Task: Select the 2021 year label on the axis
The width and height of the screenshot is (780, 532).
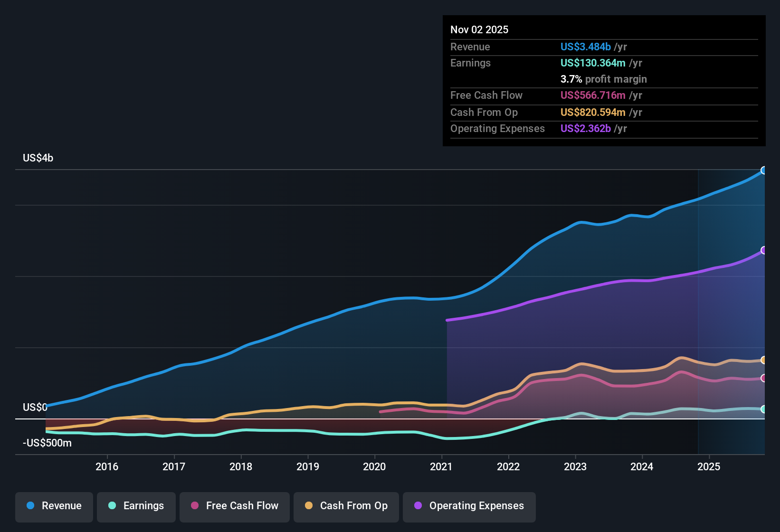Action: [x=442, y=467]
